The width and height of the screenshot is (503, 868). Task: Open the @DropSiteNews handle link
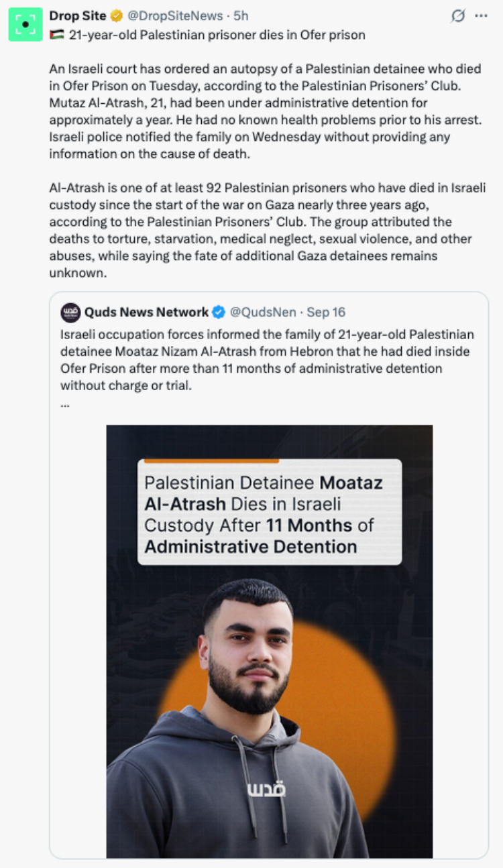click(x=175, y=16)
